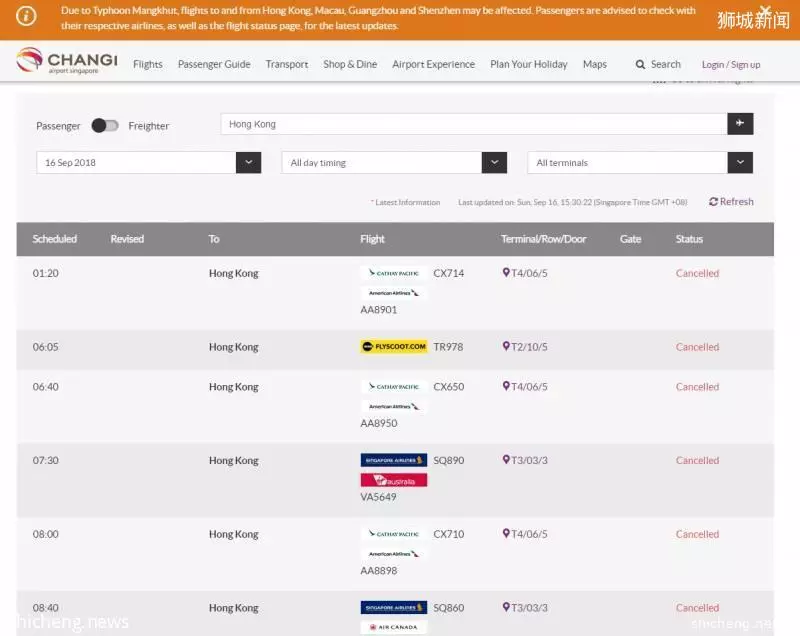This screenshot has height=636, width=800.
Task: Click the Flight column header
Action: pyautogui.click(x=372, y=239)
